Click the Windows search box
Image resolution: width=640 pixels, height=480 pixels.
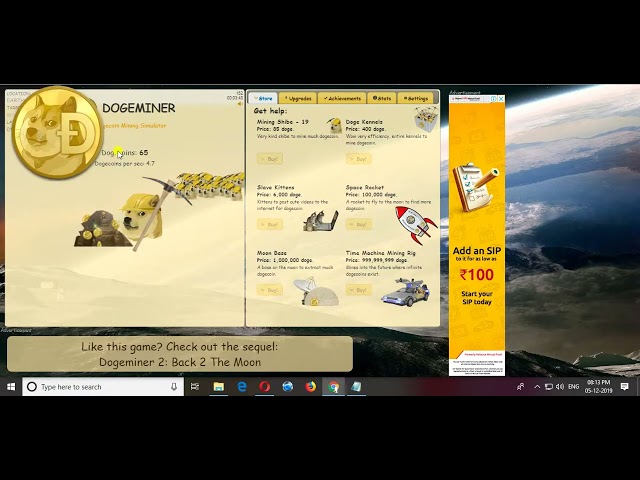[x=100, y=387]
